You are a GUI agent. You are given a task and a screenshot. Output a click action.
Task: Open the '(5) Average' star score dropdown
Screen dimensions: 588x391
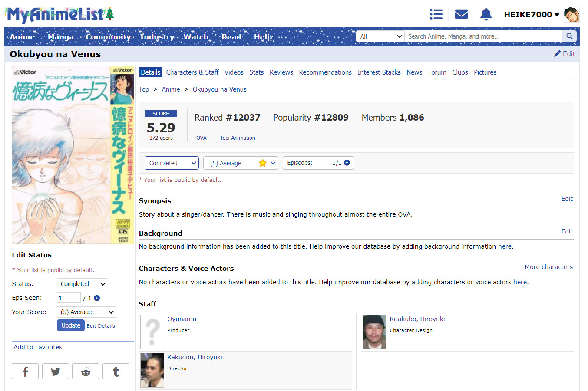pos(241,163)
